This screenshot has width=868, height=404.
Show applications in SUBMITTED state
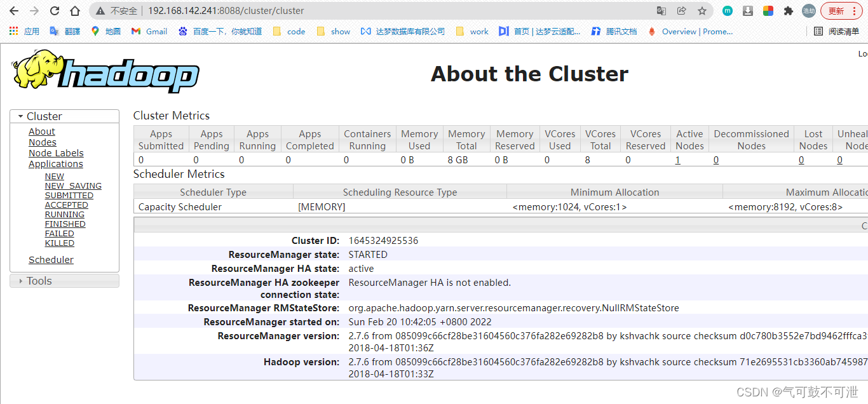[x=69, y=196]
